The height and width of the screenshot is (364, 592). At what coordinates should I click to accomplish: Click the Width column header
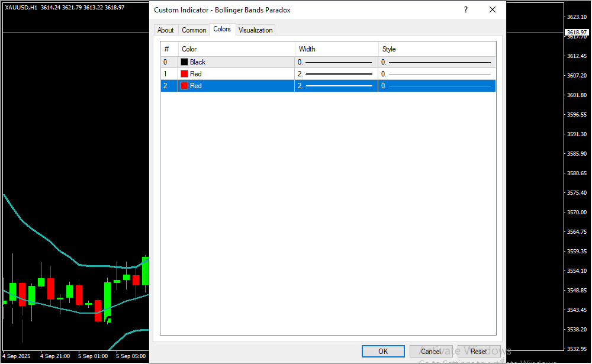[336, 49]
